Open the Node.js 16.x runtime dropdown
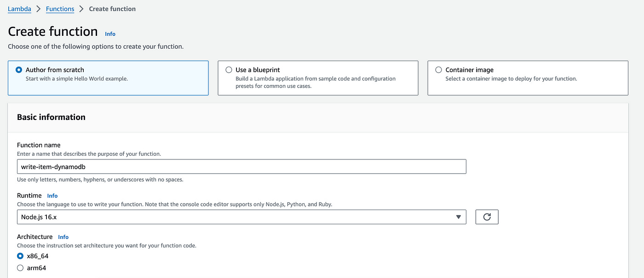 coord(241,217)
